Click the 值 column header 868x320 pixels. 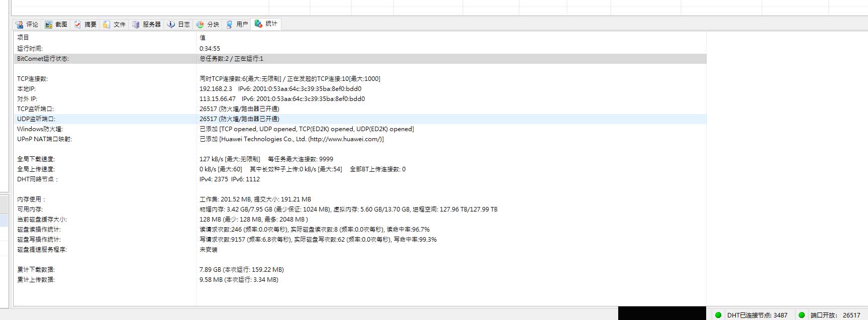(x=203, y=38)
